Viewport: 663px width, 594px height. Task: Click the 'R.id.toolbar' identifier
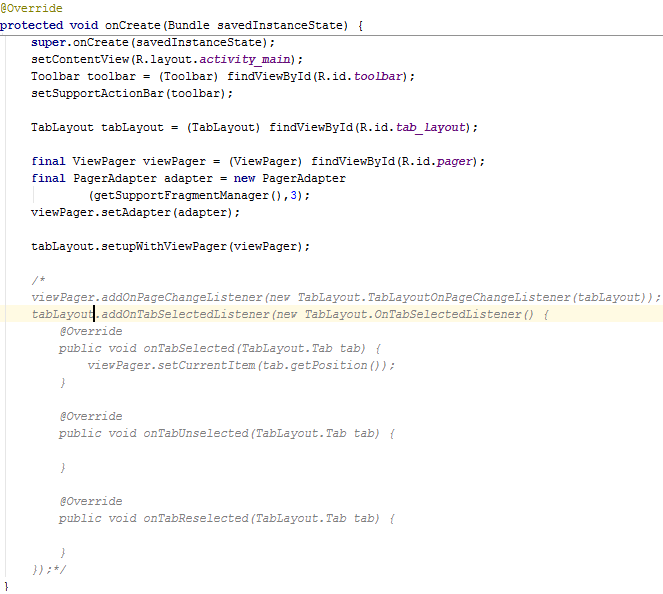[359, 76]
